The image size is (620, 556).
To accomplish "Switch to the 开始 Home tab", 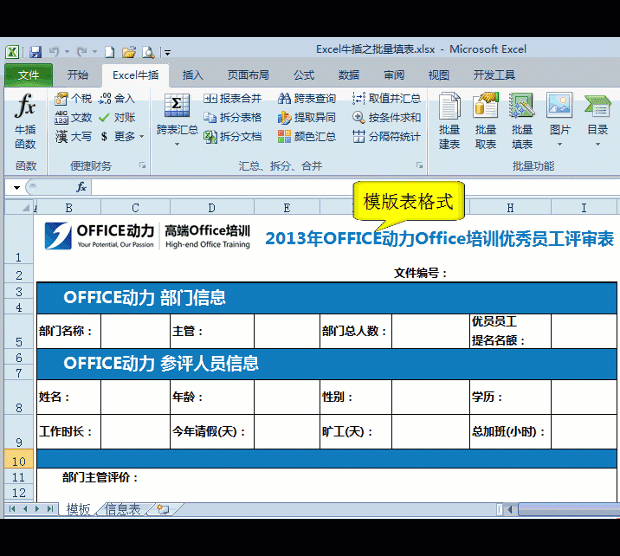I will click(78, 75).
